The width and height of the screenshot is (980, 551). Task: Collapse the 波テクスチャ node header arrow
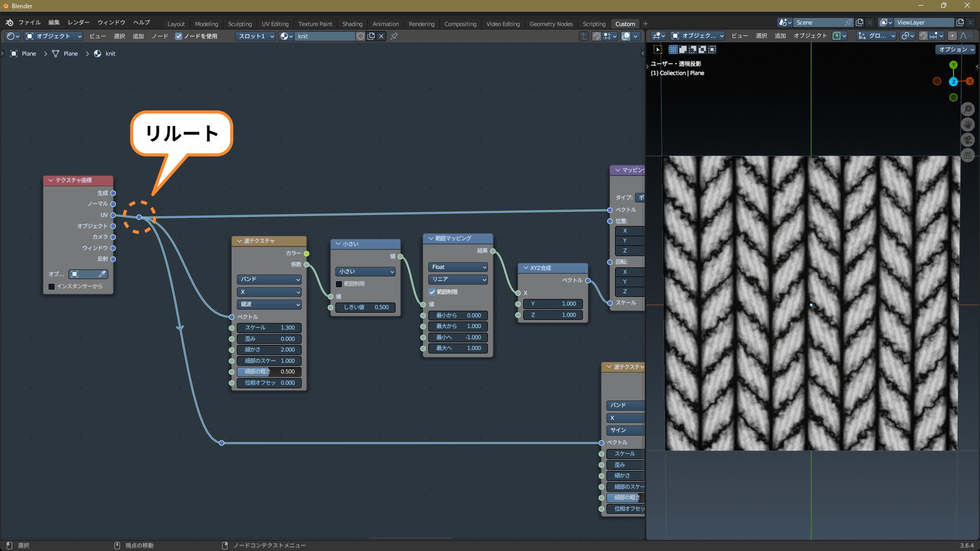(239, 241)
